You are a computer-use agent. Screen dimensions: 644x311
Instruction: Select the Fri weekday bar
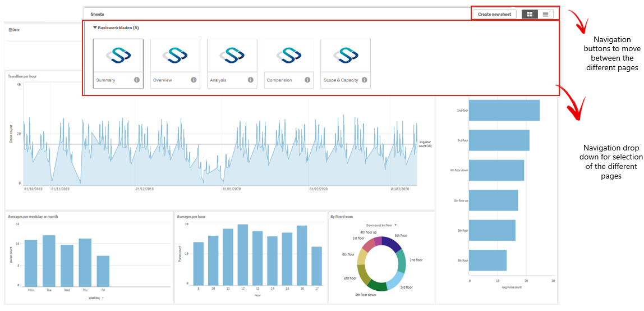(x=103, y=271)
